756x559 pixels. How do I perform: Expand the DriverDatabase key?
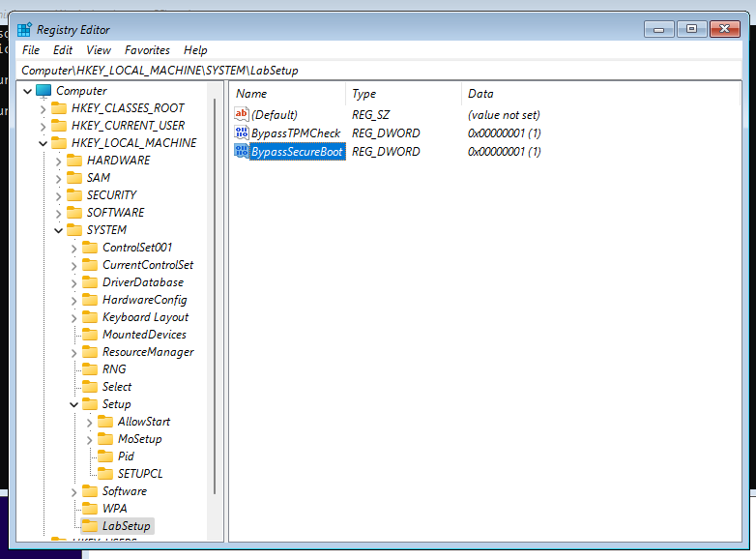click(73, 283)
